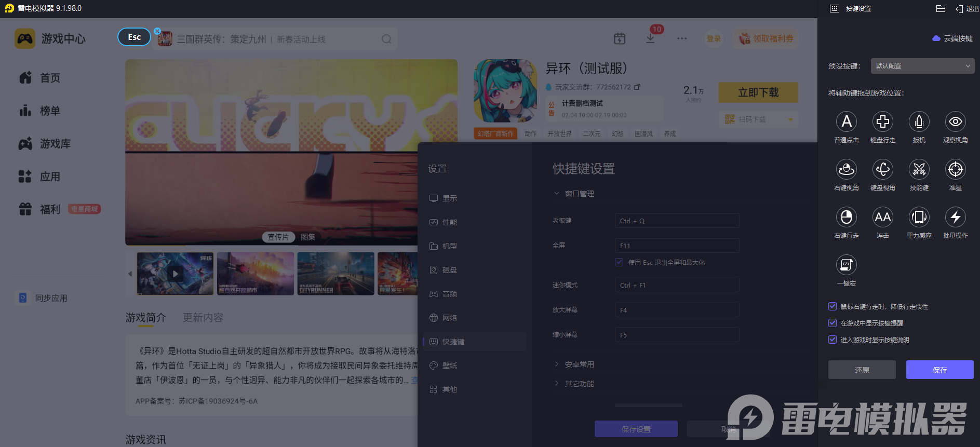Image resolution: width=980 pixels, height=447 pixels.
Task: Open the 性能 settings tab
Action: 449,222
